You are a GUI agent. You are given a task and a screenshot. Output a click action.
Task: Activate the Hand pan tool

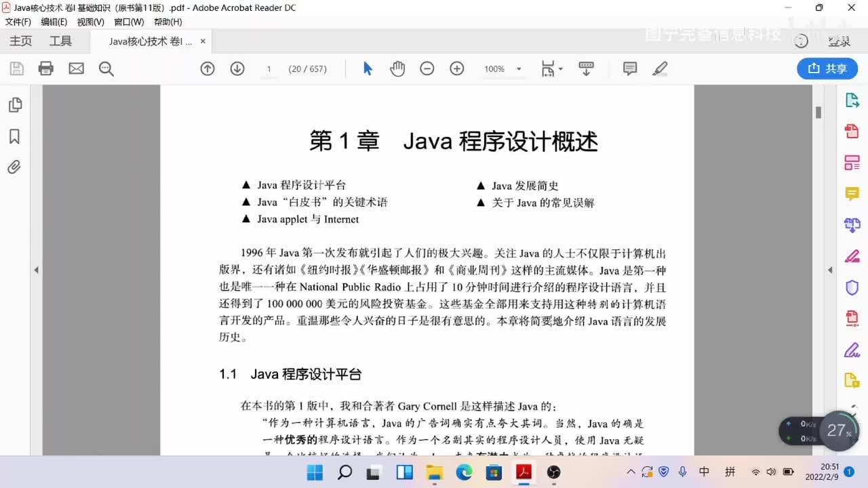[x=397, y=68]
